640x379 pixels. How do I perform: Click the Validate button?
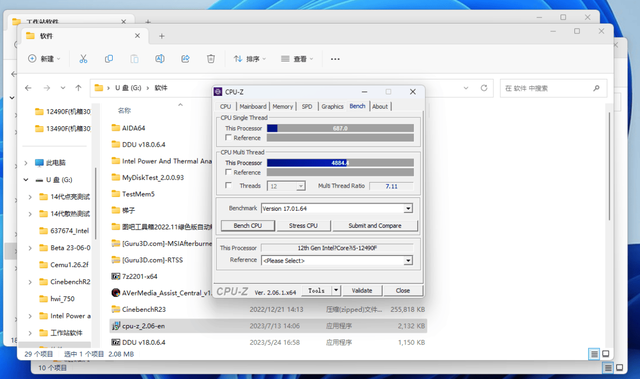(x=362, y=290)
